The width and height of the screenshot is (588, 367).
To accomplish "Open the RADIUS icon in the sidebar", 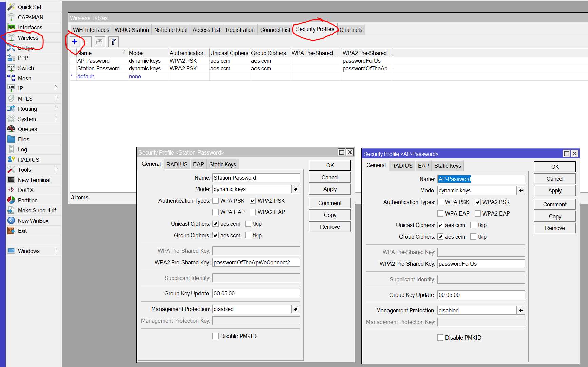I will coord(11,159).
